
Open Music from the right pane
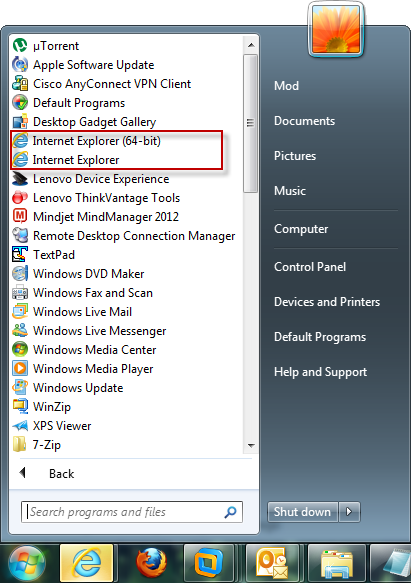pos(290,191)
